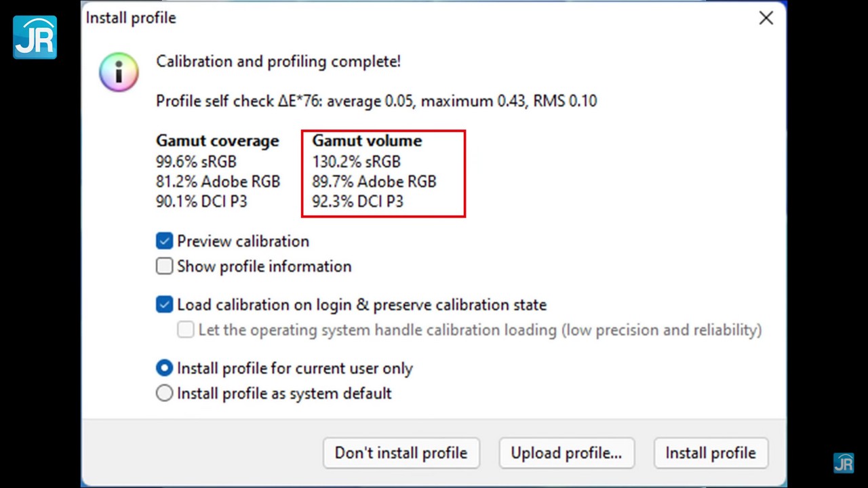Click the 99.6% sRGB coverage value
The height and width of the screenshot is (488, 868).
click(x=196, y=162)
